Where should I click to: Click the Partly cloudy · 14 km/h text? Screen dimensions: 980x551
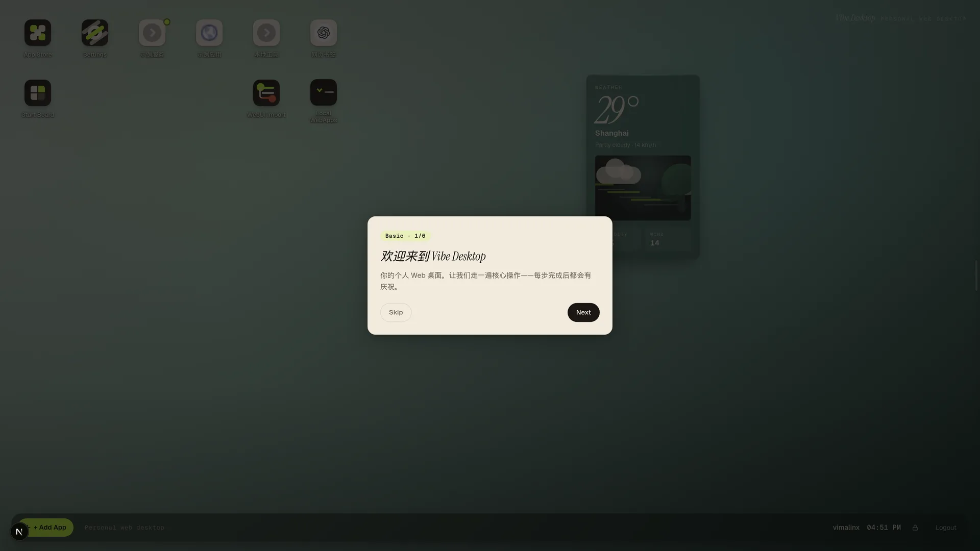[x=625, y=145]
